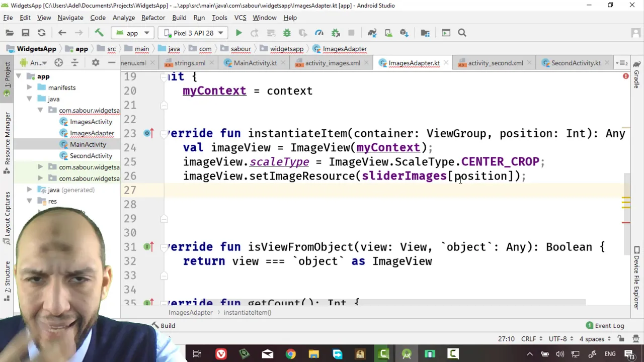
Task: Open the Vivaldi browser taskbar icon
Action: tap(221, 354)
